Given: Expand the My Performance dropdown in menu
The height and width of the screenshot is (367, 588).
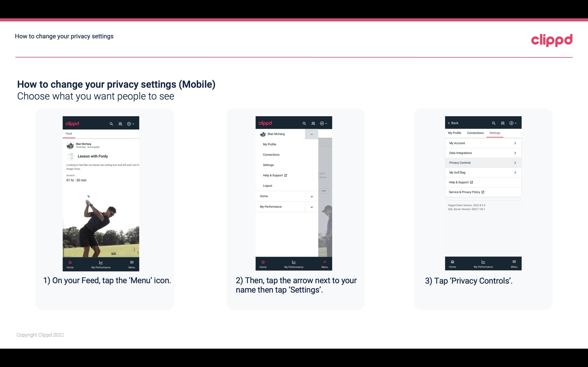Looking at the screenshot, I should 311,207.
